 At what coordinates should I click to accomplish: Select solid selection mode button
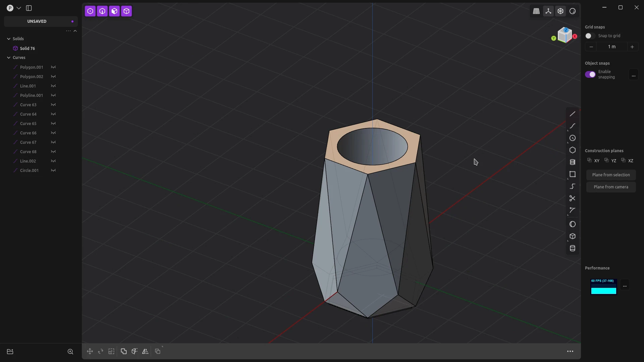126,11
